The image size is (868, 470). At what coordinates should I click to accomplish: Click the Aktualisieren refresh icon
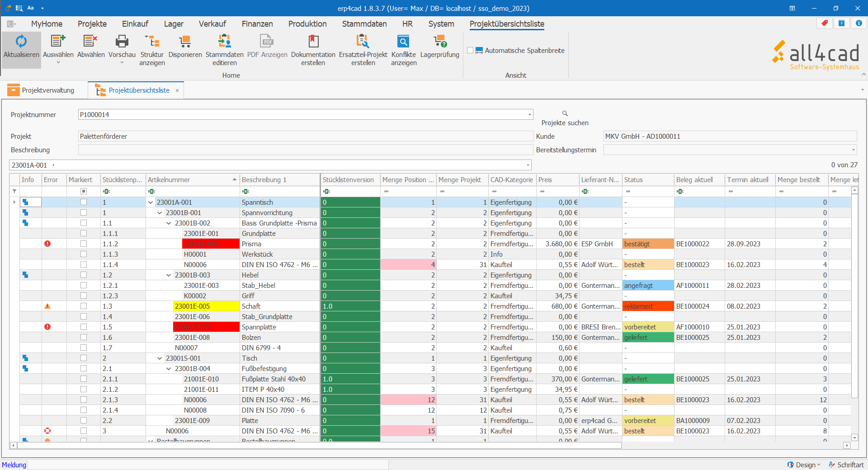(x=21, y=42)
